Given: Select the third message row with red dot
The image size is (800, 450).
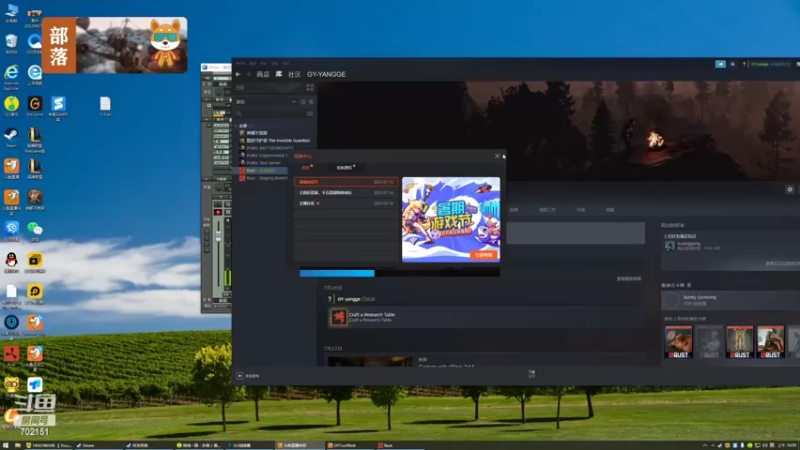Looking at the screenshot, I should [x=346, y=203].
